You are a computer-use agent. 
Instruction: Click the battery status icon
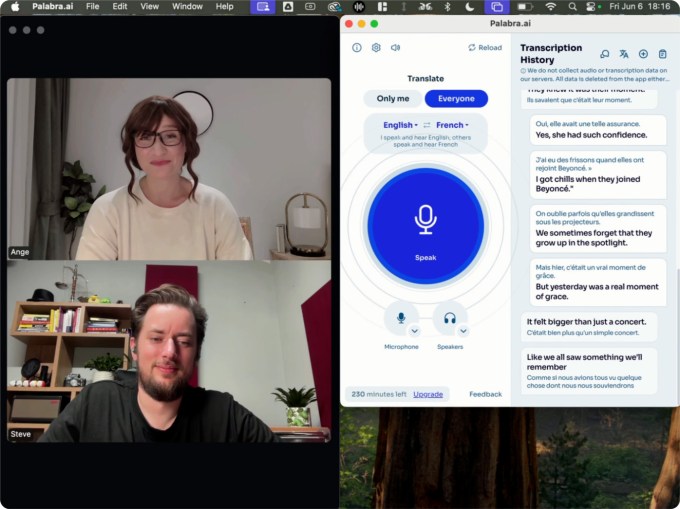pyautogui.click(x=525, y=7)
